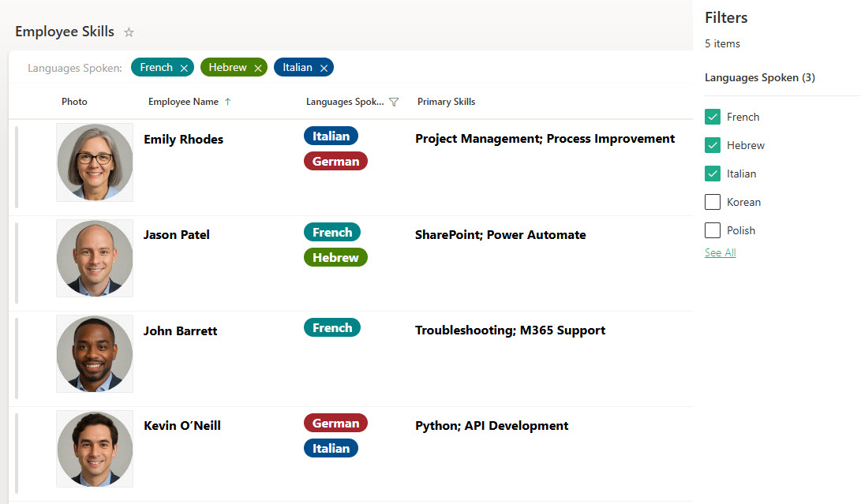Enable the Korean language filter
Screen dimensions: 861x504
click(x=711, y=202)
